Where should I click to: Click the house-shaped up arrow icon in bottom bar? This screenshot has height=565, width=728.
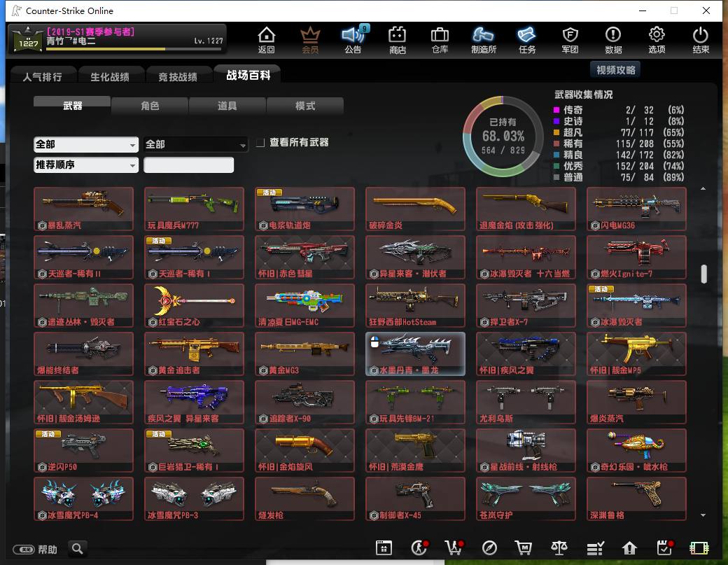tap(629, 548)
